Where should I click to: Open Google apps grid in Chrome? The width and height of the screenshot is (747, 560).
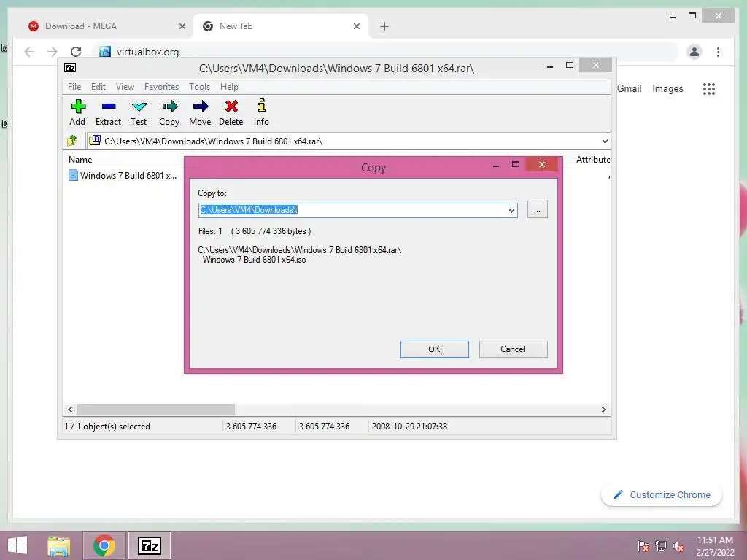pos(709,88)
